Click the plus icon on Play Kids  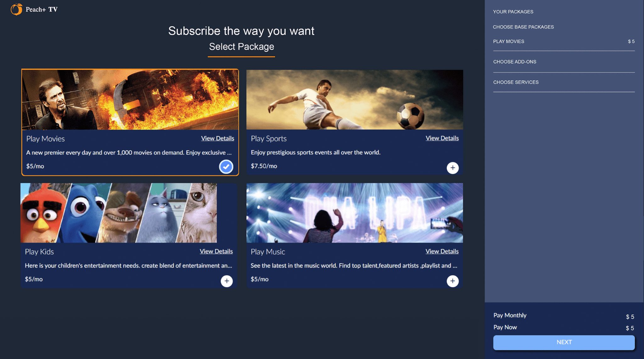[x=226, y=281]
